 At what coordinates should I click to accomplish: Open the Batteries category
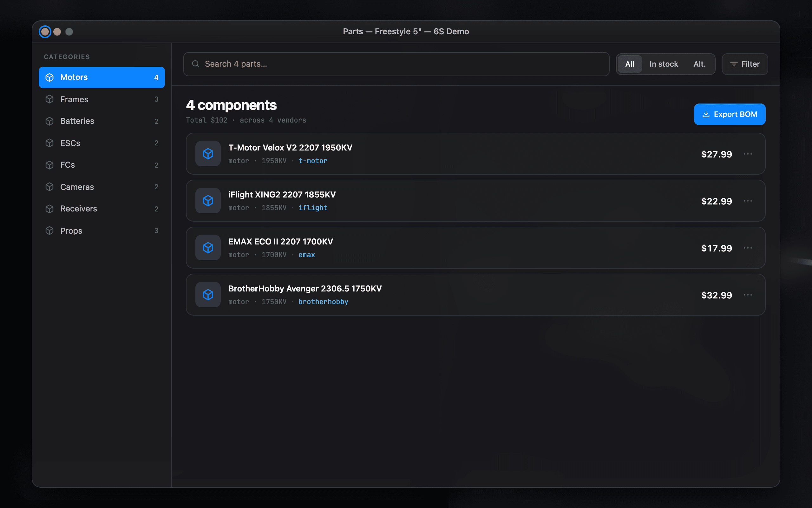tap(102, 121)
